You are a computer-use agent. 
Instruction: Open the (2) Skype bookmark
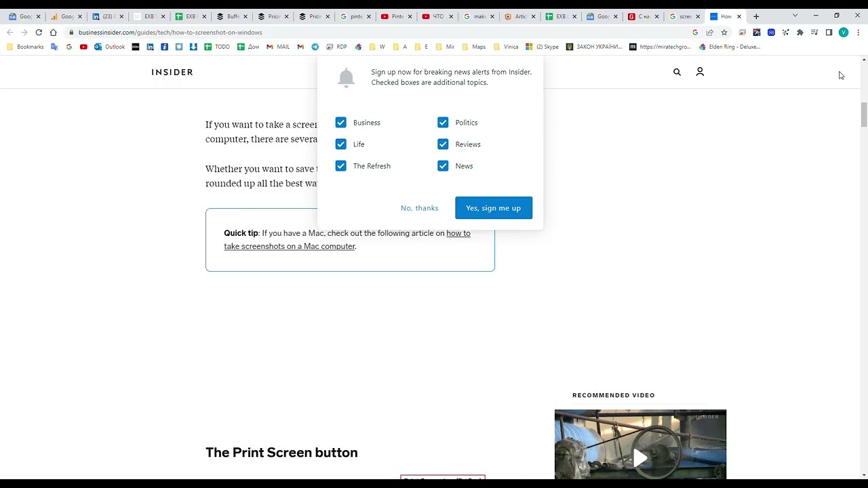pyautogui.click(x=542, y=47)
